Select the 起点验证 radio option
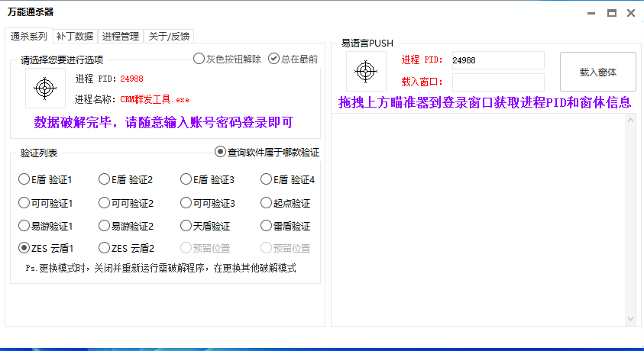644x351 pixels. (x=267, y=203)
